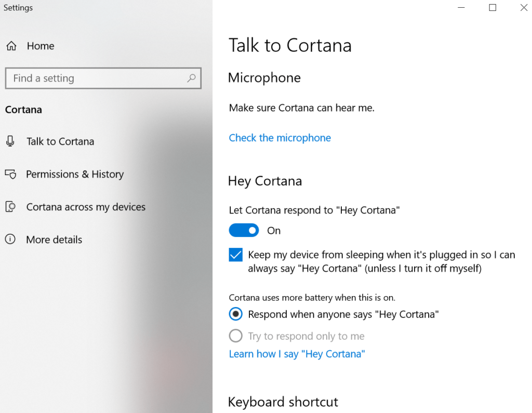Viewport: 532px width, 413px height.
Task: Select "Respond when anyone says Hey Cortana"
Action: click(236, 314)
